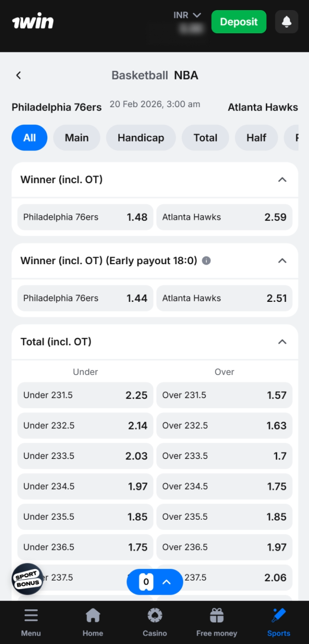
Task: Tap the back arrow to leave NBA match
Action: click(18, 75)
